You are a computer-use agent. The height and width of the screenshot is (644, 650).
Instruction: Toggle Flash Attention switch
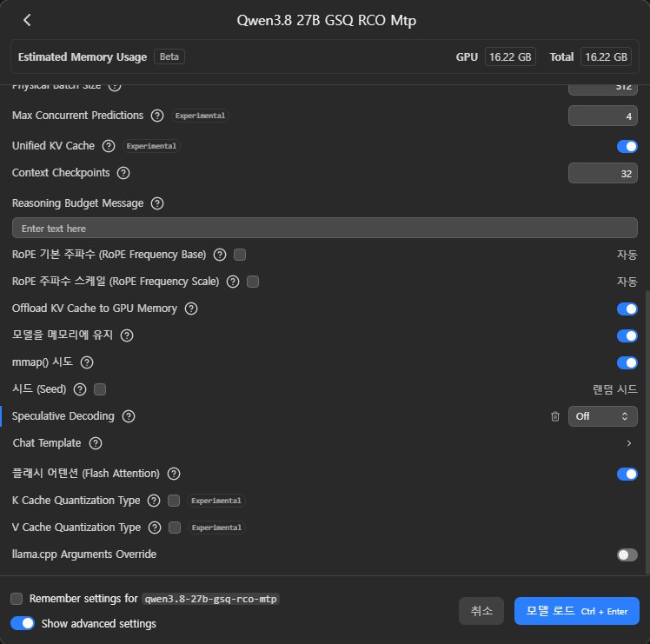[x=627, y=474]
